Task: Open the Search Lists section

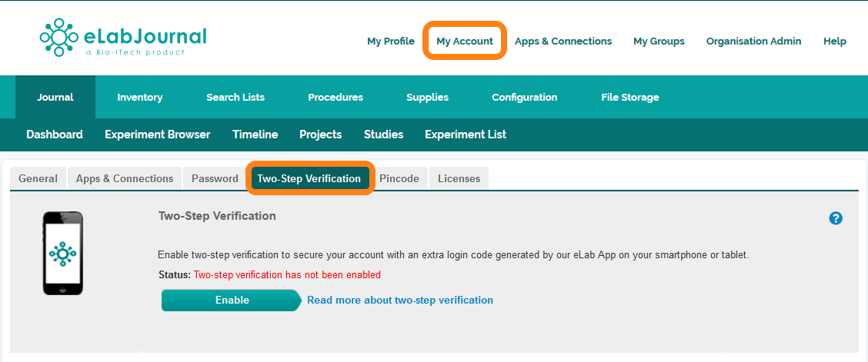Action: (x=235, y=98)
